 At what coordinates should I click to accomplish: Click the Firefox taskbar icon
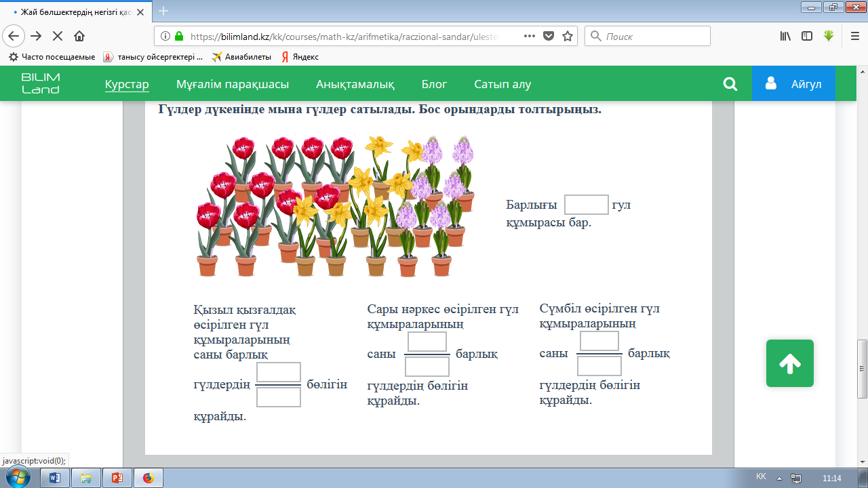pos(149,478)
